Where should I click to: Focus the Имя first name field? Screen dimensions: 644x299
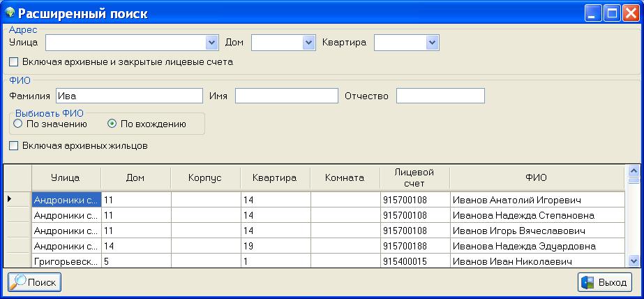[286, 96]
